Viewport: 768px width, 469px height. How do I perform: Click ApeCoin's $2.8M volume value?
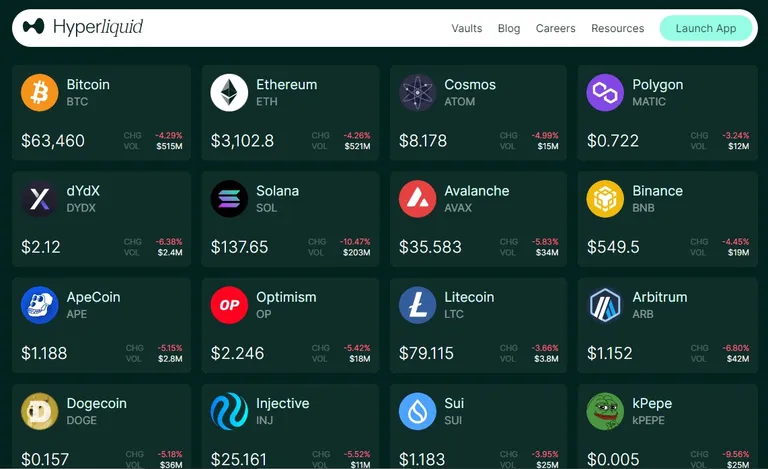click(x=170, y=359)
